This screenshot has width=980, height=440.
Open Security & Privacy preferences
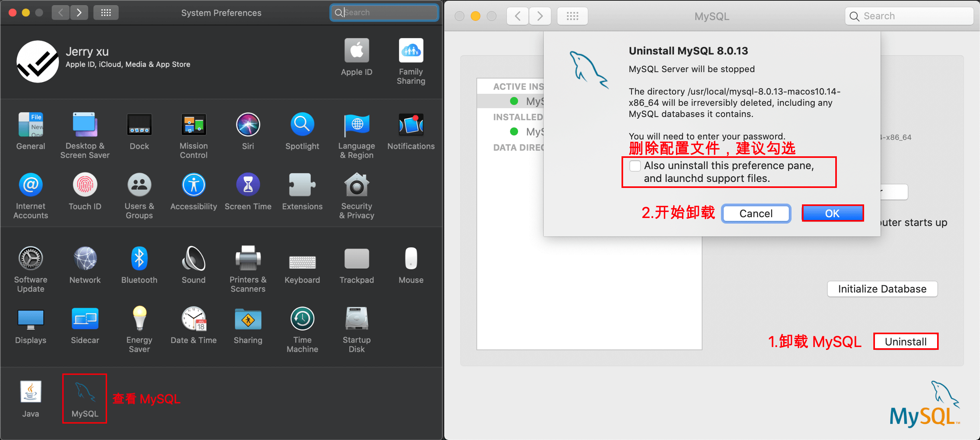[356, 196]
